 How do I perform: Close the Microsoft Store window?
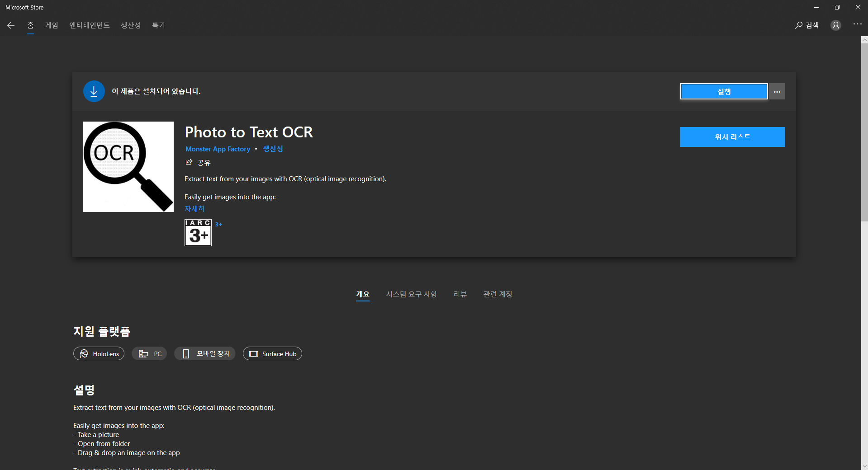click(x=858, y=7)
